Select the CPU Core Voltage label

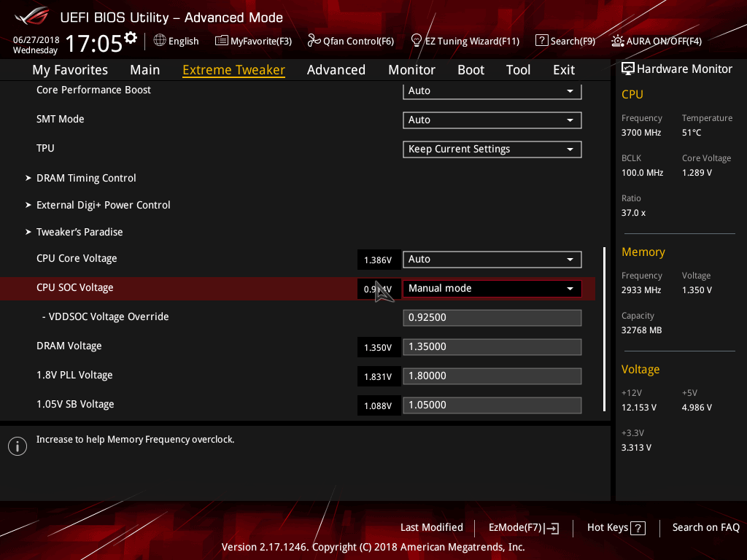coord(77,259)
